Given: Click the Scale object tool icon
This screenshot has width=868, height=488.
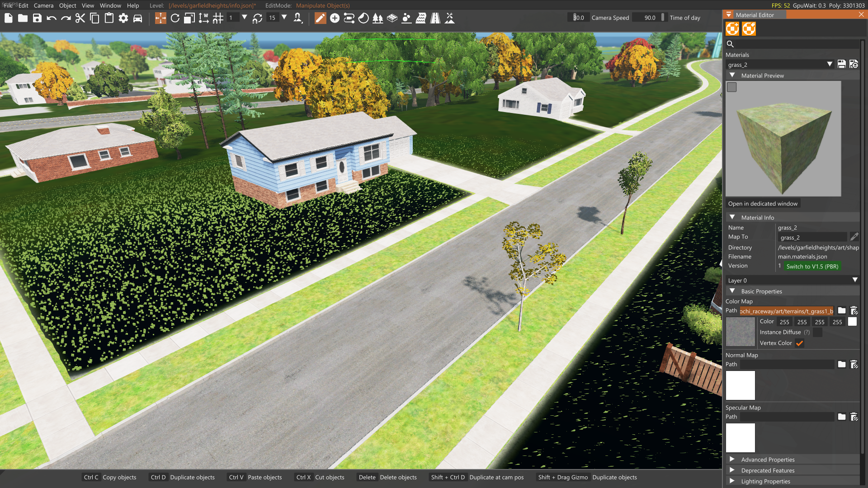Looking at the screenshot, I should pyautogui.click(x=189, y=18).
